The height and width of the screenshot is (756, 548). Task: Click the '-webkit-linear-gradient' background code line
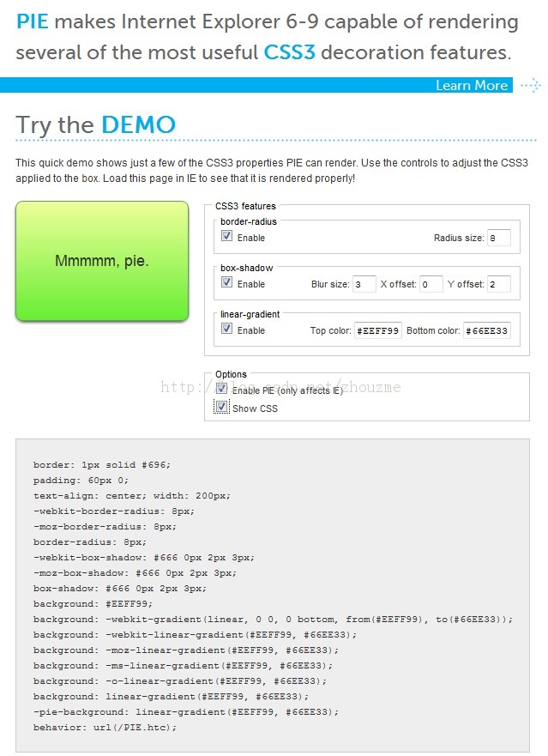(195, 634)
